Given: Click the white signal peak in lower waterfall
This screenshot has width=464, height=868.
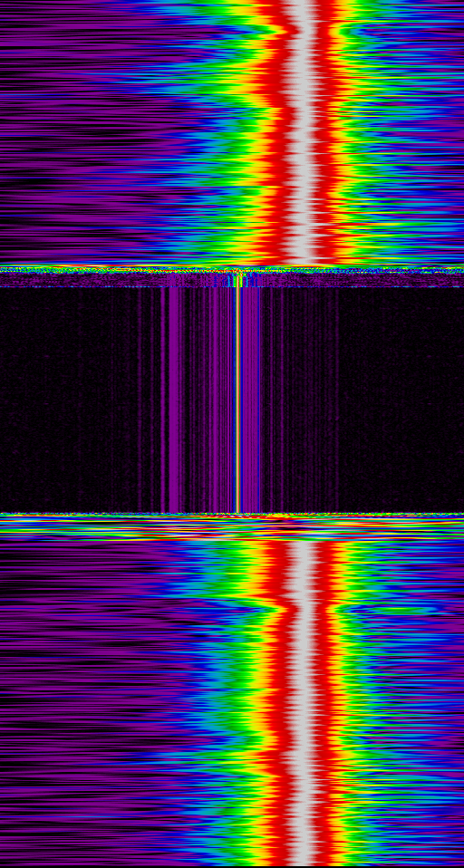Looking at the screenshot, I should 306,703.
